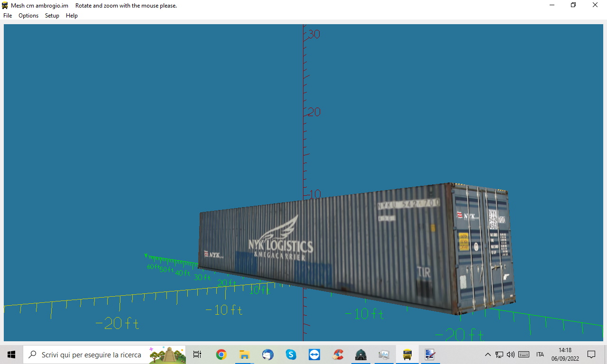Open the dark green dome app icon
The image size is (607, 364).
click(361, 355)
